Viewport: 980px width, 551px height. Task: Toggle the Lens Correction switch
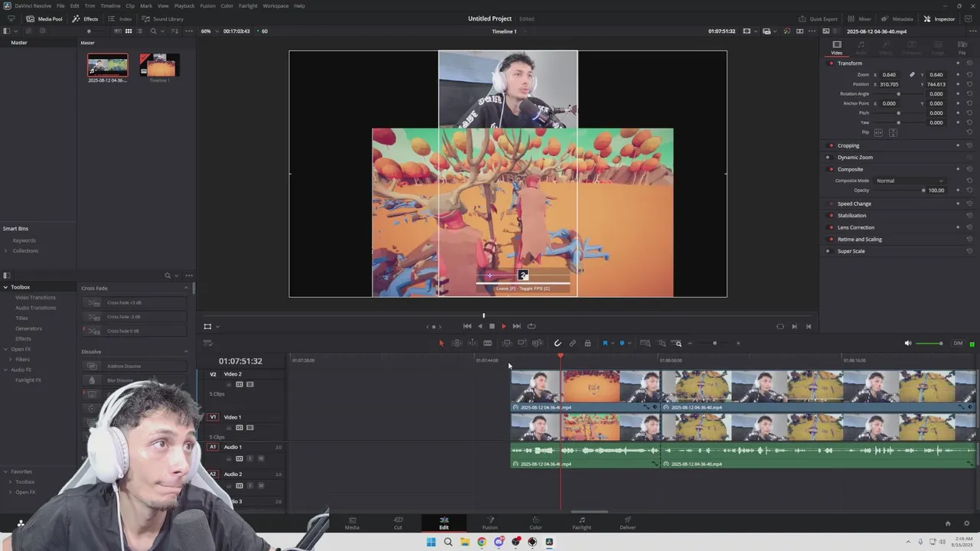click(831, 227)
